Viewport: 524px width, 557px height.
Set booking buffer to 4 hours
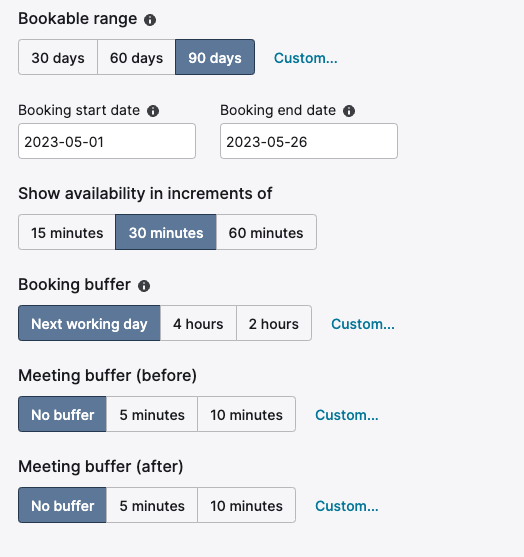198,323
